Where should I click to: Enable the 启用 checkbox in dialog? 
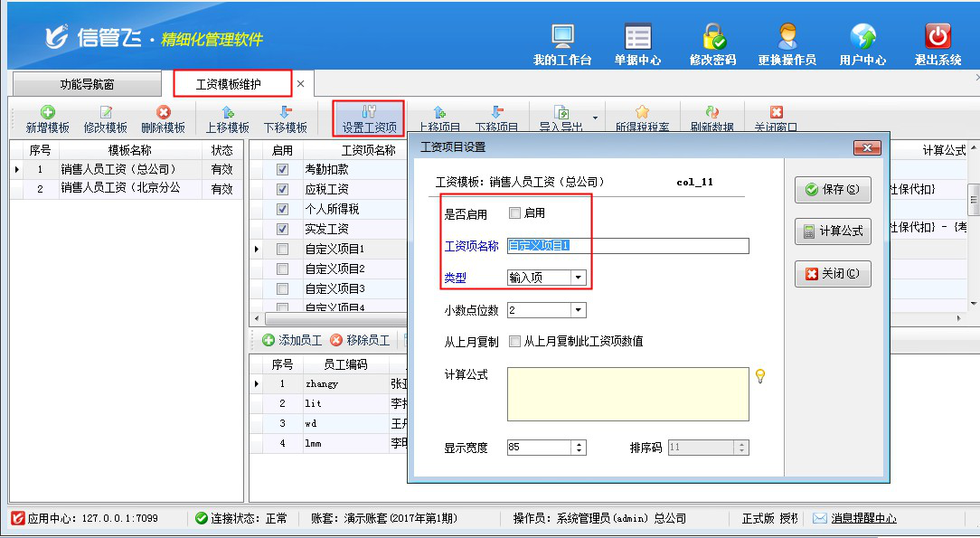tap(514, 213)
